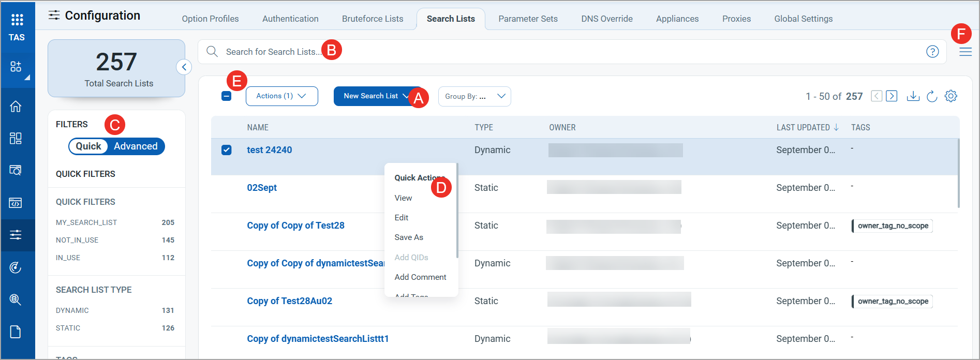Expand the Actions (1) dropdown
The height and width of the screenshot is (360, 980).
(281, 96)
